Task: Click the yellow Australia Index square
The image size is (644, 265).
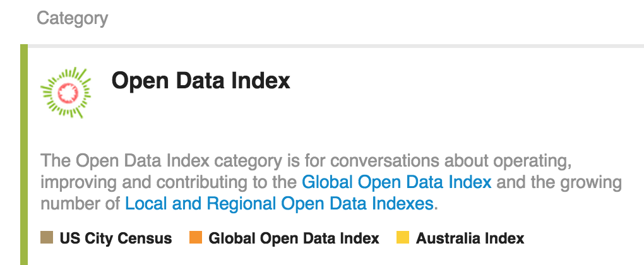Action: pos(403,238)
